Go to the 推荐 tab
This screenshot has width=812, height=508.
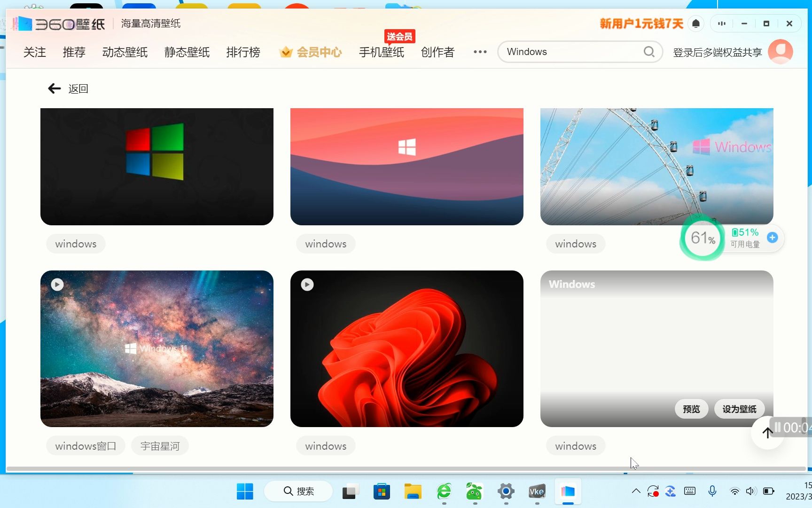pyautogui.click(x=74, y=52)
